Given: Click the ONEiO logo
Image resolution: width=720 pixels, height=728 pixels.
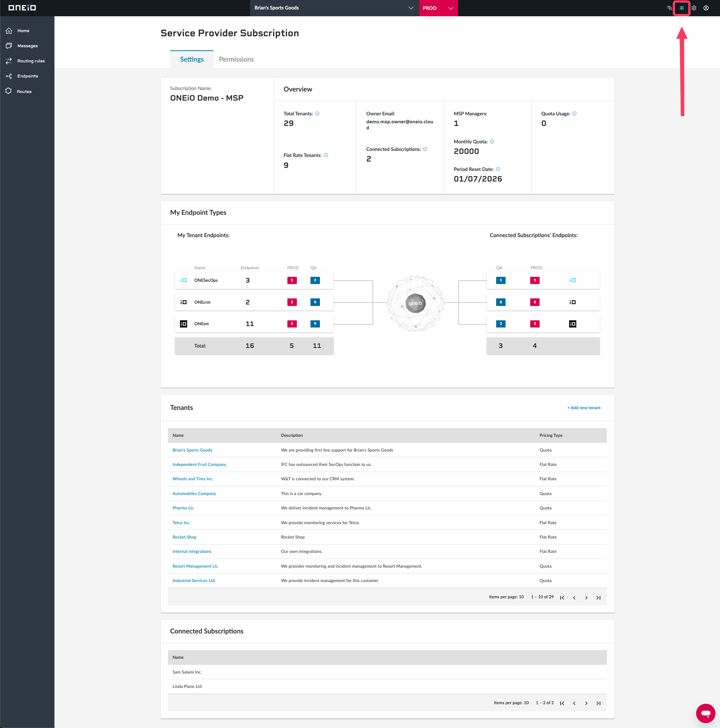Looking at the screenshot, I should [22, 8].
